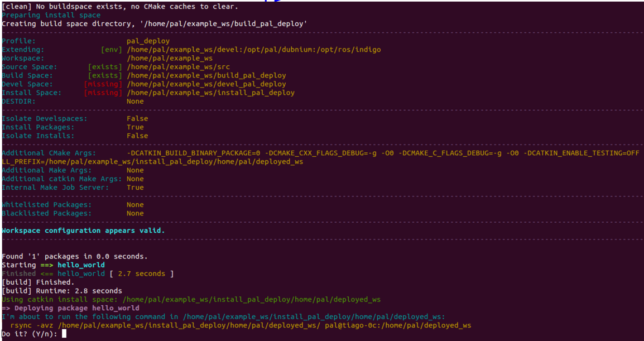Click the 'LL_PREFIX=' install prefix line
The width and height of the screenshot is (644, 341).
152,162
